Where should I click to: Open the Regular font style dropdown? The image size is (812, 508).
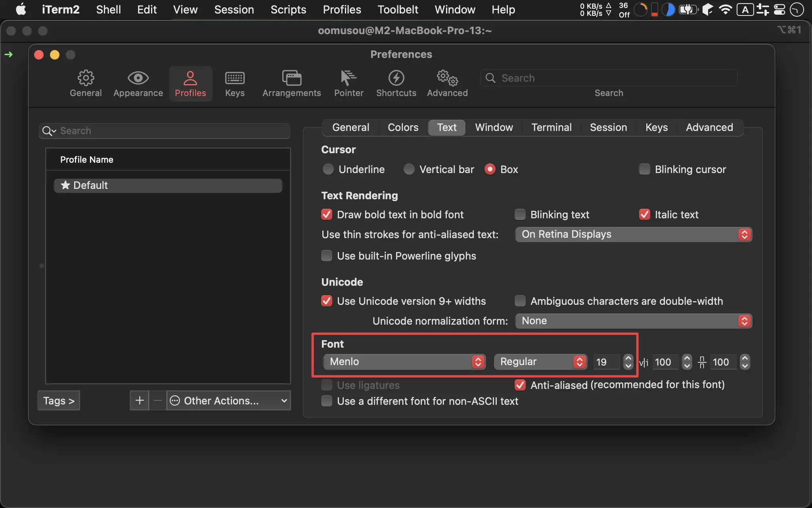[x=540, y=362]
